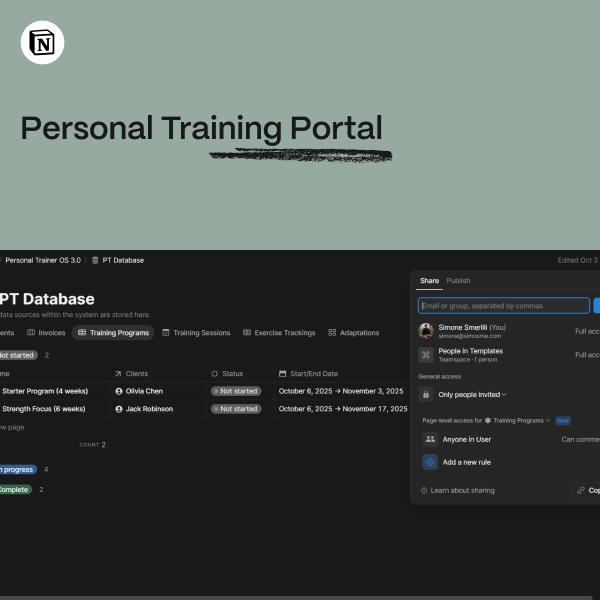
Task: Open the Training Sessions view tab
Action: (196, 333)
